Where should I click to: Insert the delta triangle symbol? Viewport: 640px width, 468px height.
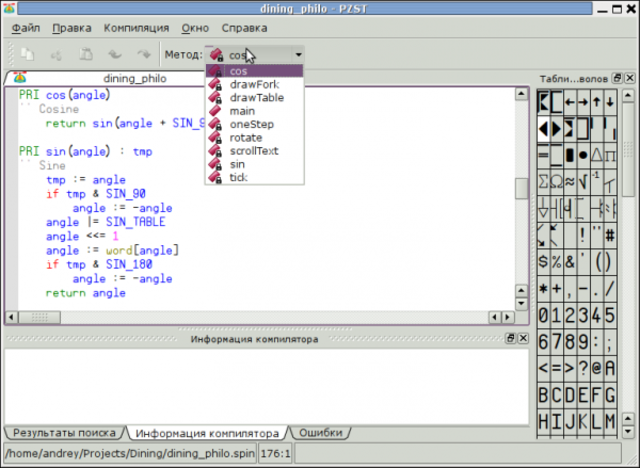click(x=597, y=155)
